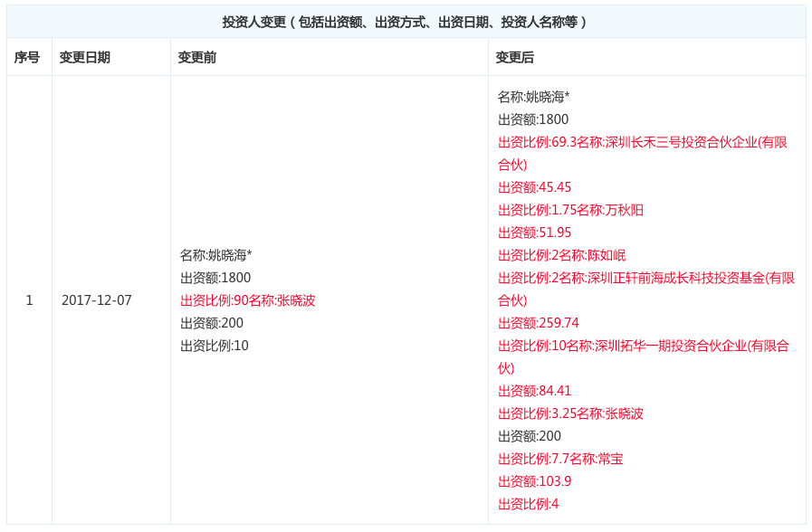Click 出资比例:2名称:深圳正轩前海成长科技投资基金 entry

pos(646,290)
